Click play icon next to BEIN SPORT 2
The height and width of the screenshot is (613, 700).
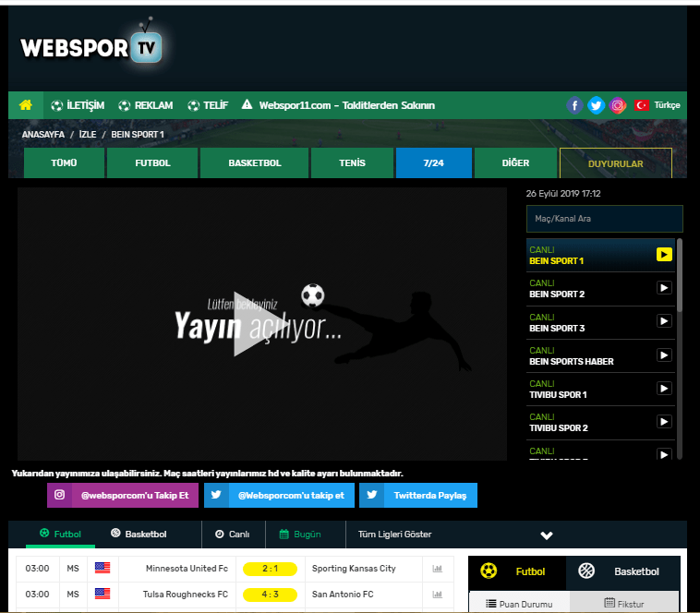(x=664, y=288)
